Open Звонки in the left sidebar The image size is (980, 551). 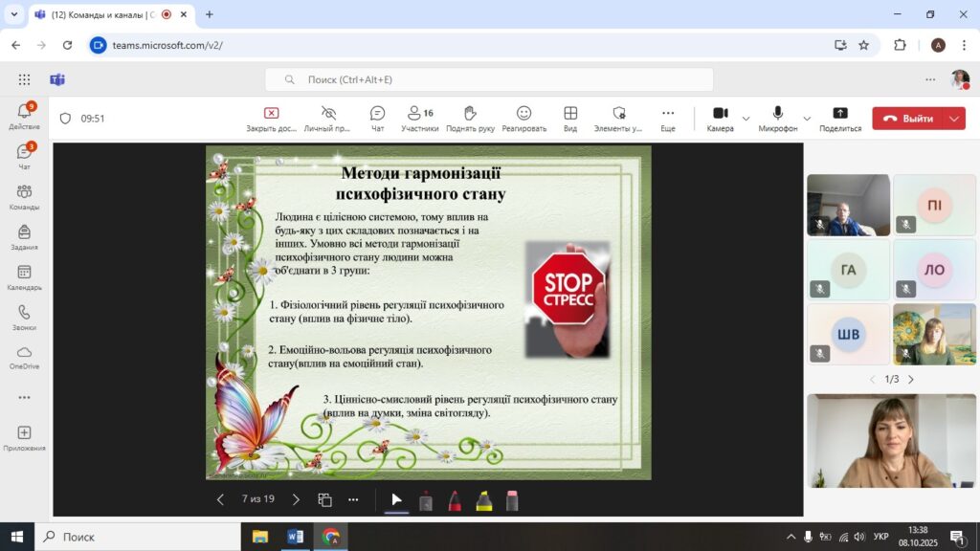pos(24,318)
